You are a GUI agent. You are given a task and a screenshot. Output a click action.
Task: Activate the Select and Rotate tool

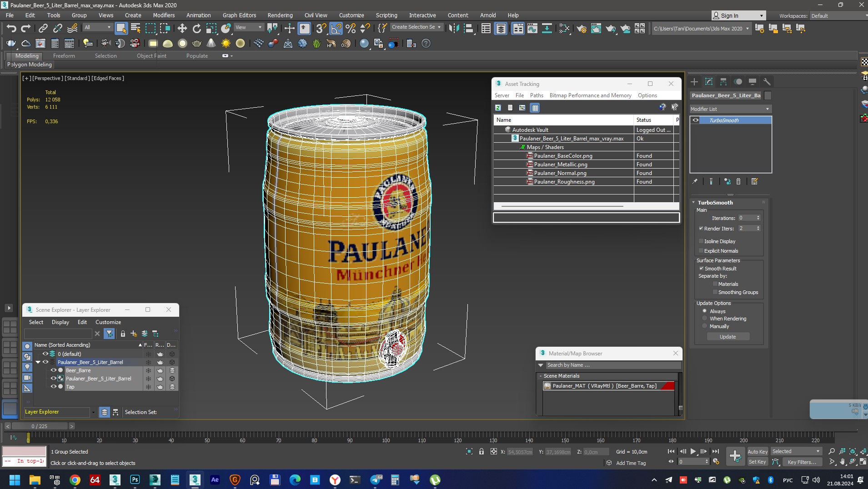coord(196,28)
